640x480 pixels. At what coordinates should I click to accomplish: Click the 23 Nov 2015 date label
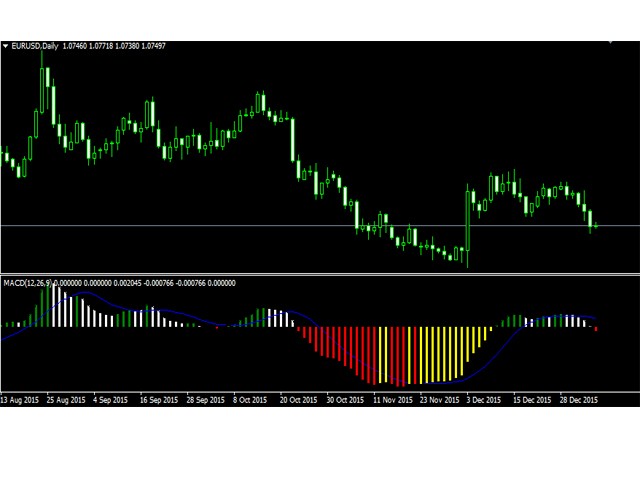click(440, 400)
